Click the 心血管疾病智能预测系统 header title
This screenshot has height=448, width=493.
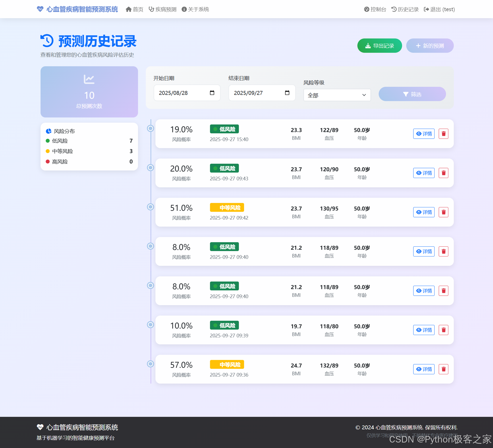coord(82,9)
